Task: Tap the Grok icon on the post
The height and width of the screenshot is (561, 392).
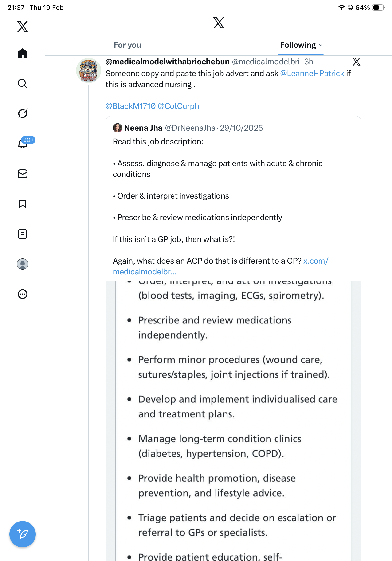Action: click(x=356, y=62)
